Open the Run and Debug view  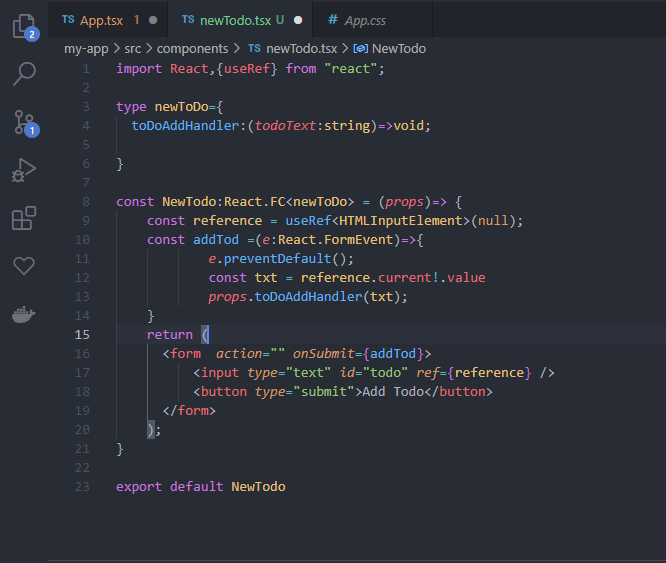(24, 170)
